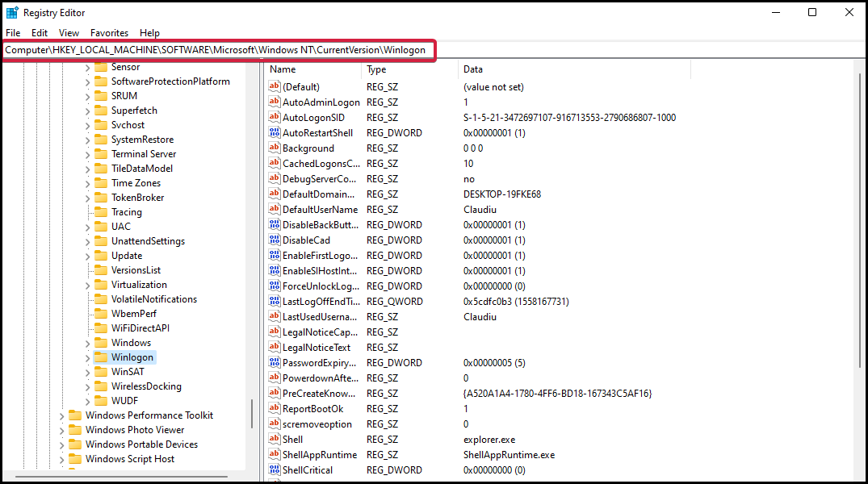
Task: Expand the Superfetch key
Action: pos(87,111)
